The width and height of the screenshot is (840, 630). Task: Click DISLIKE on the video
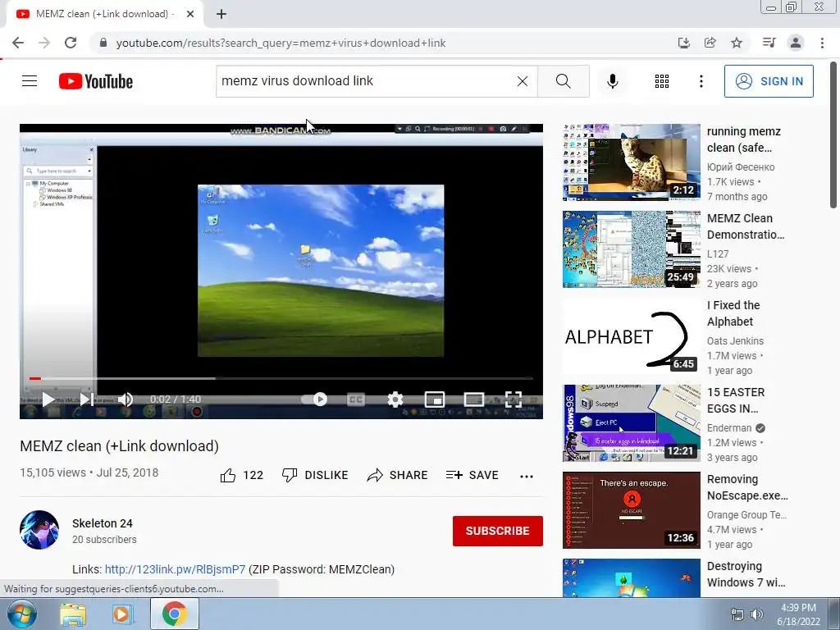(x=315, y=475)
